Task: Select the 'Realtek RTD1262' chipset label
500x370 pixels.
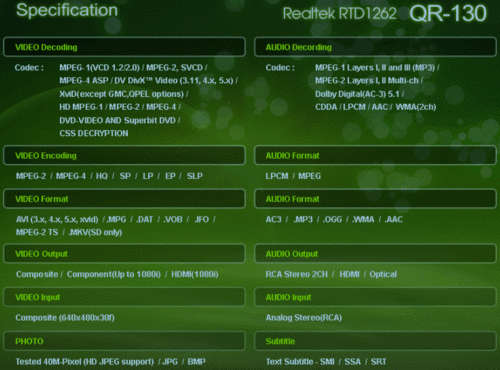Action: tap(340, 14)
